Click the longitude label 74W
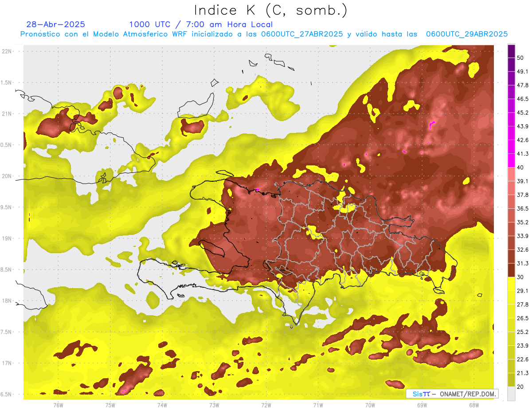The image size is (532, 411). coord(162,405)
